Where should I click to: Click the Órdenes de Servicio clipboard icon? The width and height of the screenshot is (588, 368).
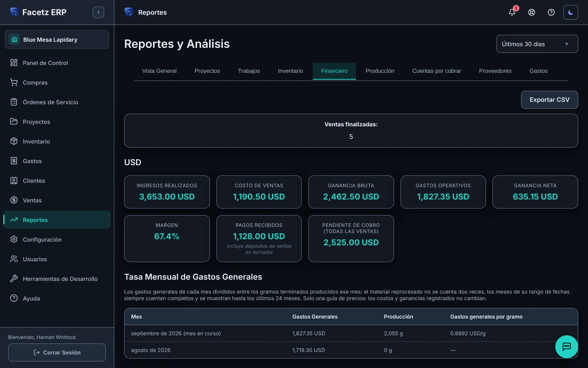coord(14,102)
